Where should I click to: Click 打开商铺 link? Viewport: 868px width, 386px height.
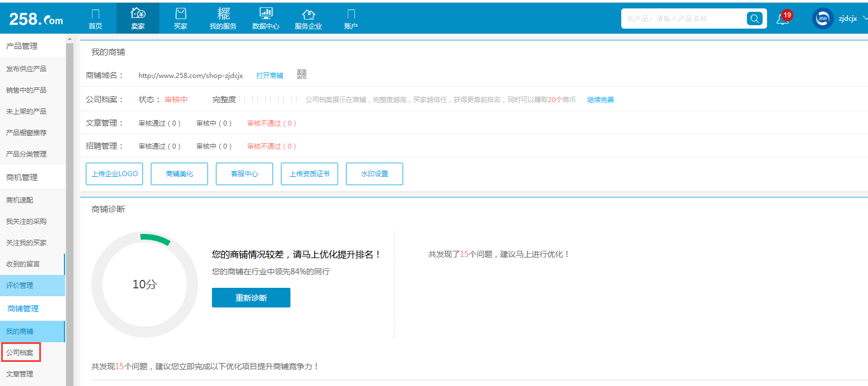pos(270,75)
